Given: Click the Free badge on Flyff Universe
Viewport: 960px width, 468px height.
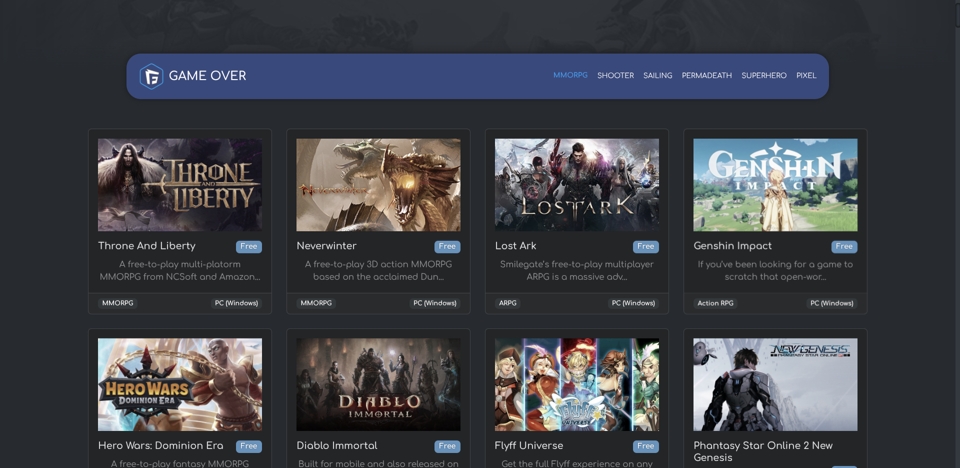Looking at the screenshot, I should (645, 446).
